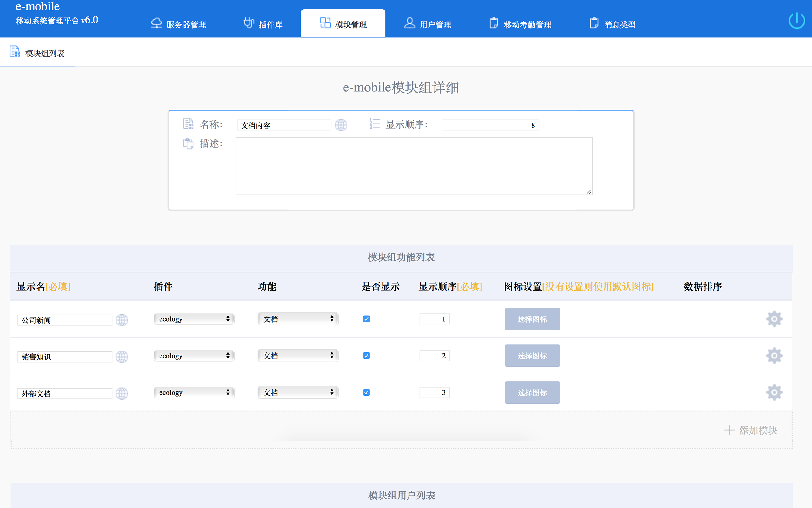Open 消息类型 tab
The width and height of the screenshot is (812, 508).
coord(612,23)
